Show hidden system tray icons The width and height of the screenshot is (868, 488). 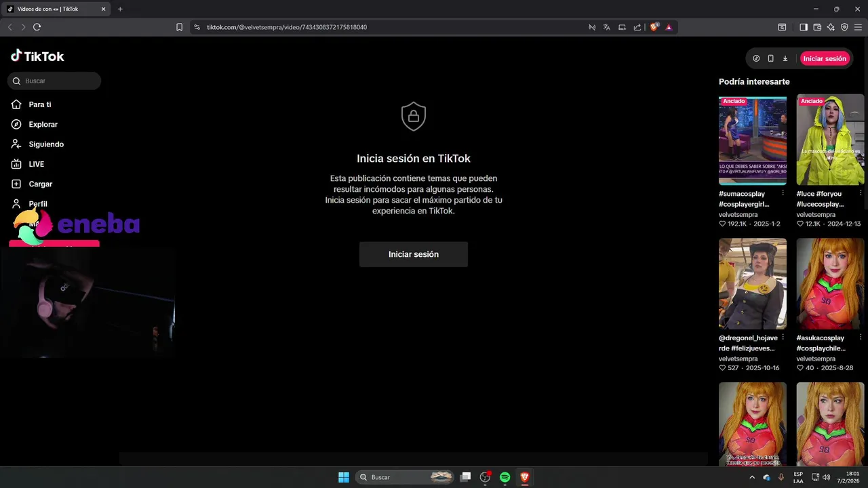pyautogui.click(x=753, y=477)
